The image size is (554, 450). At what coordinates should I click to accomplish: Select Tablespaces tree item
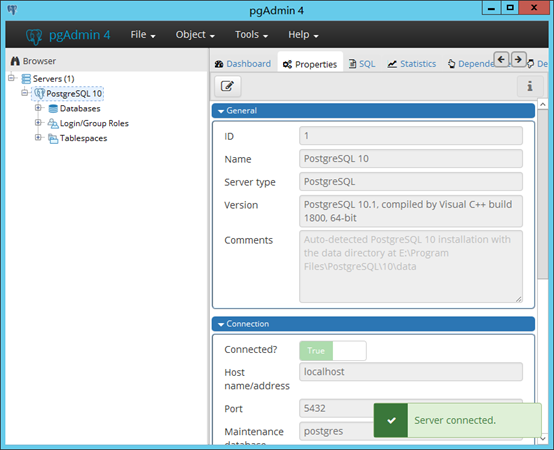click(x=83, y=138)
